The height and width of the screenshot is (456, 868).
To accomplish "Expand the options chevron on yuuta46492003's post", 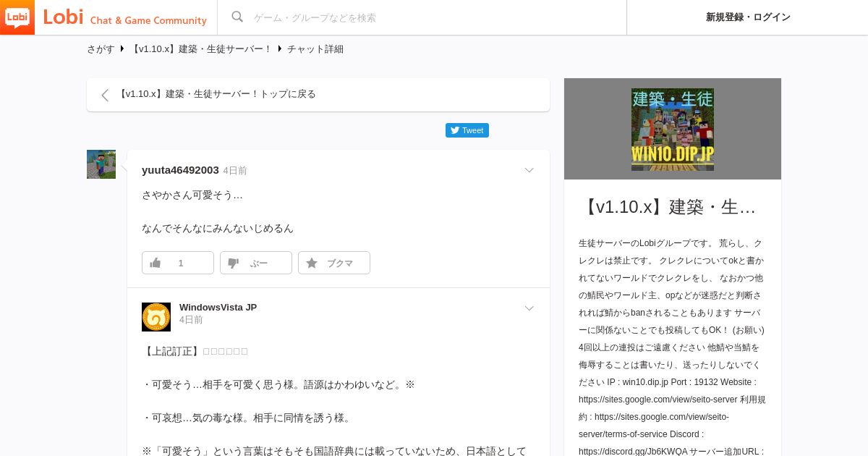I will tap(529, 170).
